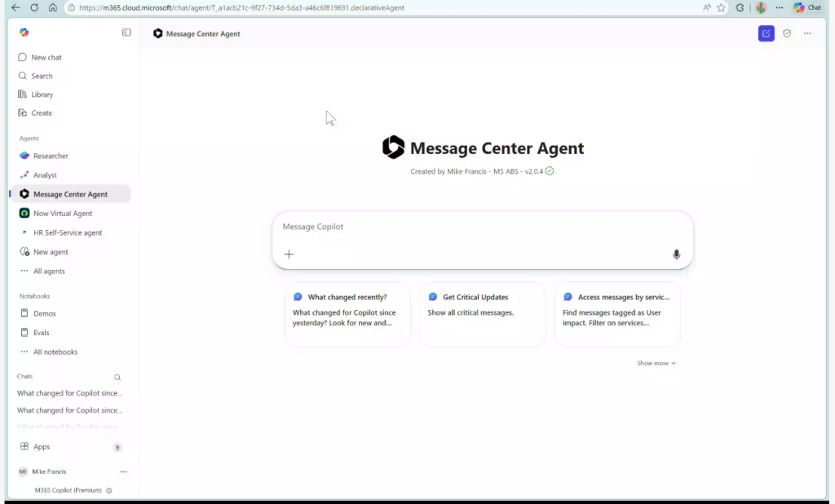
Task: Open the header more options ellipsis
Action: [x=807, y=33]
